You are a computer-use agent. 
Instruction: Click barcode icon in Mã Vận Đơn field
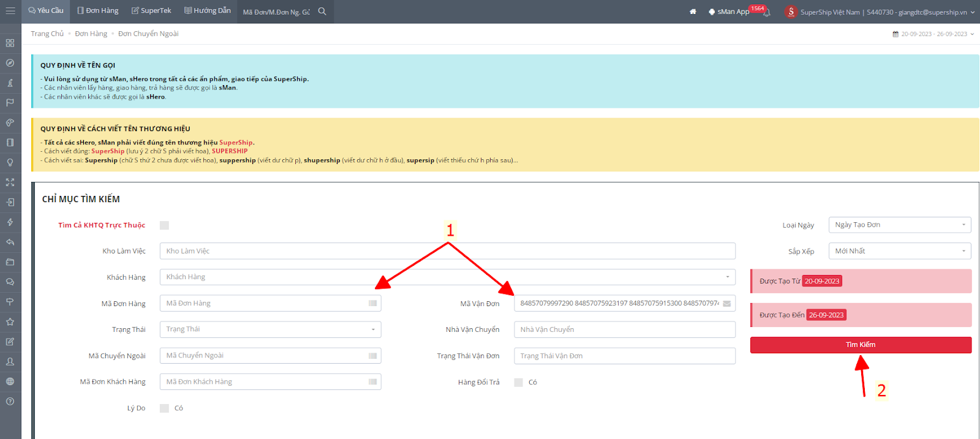[726, 303]
